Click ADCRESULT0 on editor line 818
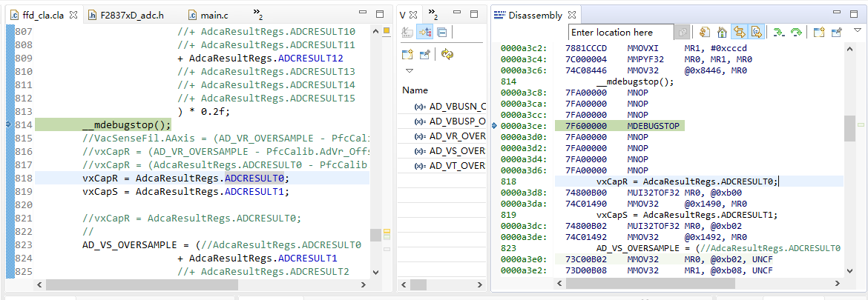868x300 pixels. click(x=254, y=178)
